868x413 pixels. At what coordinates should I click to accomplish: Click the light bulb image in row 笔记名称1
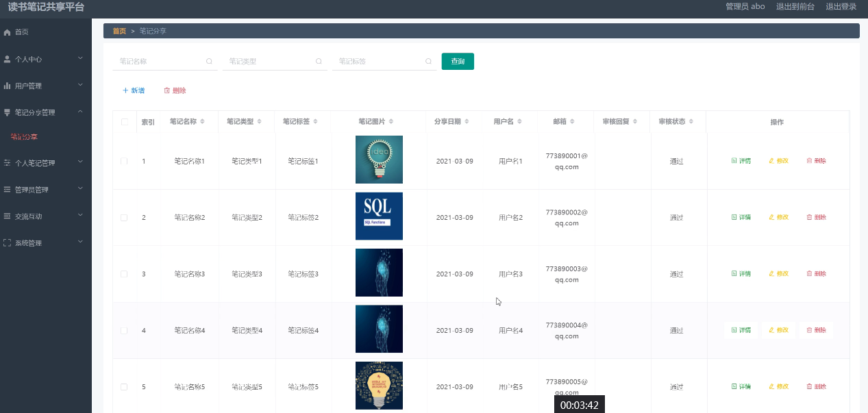(379, 160)
